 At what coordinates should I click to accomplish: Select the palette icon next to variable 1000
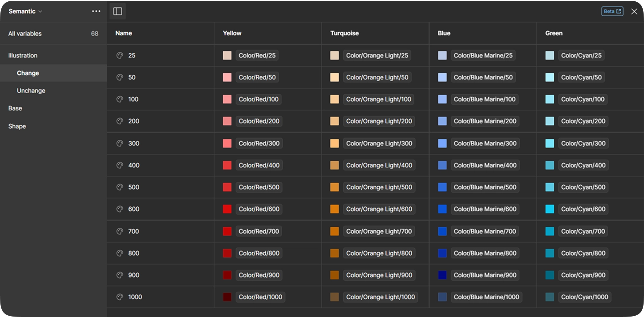point(120,297)
